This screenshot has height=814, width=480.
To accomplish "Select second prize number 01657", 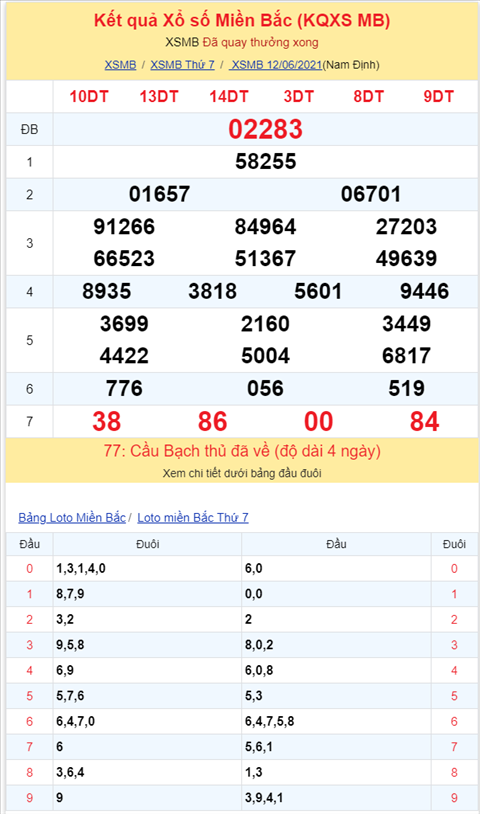I will pyautogui.click(x=159, y=194).
